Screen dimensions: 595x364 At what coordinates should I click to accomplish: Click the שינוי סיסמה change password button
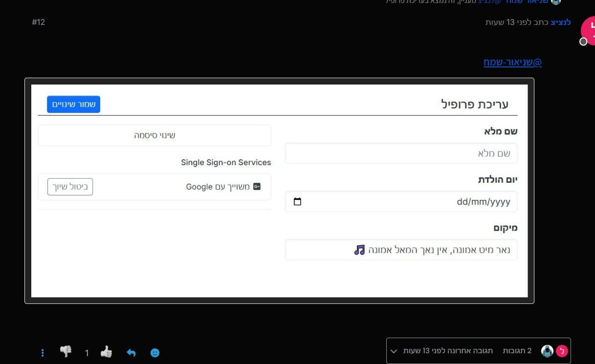(154, 135)
